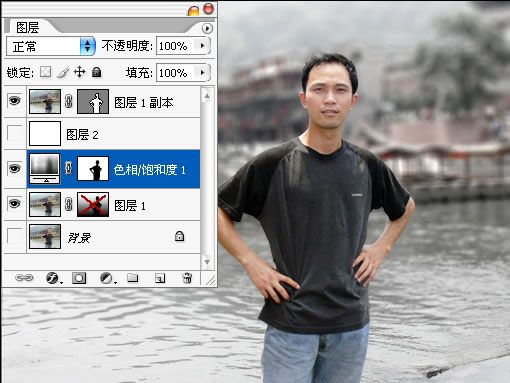This screenshot has width=510, height=383.
Task: Open the blend mode dropdown 正常
Action: coord(51,46)
